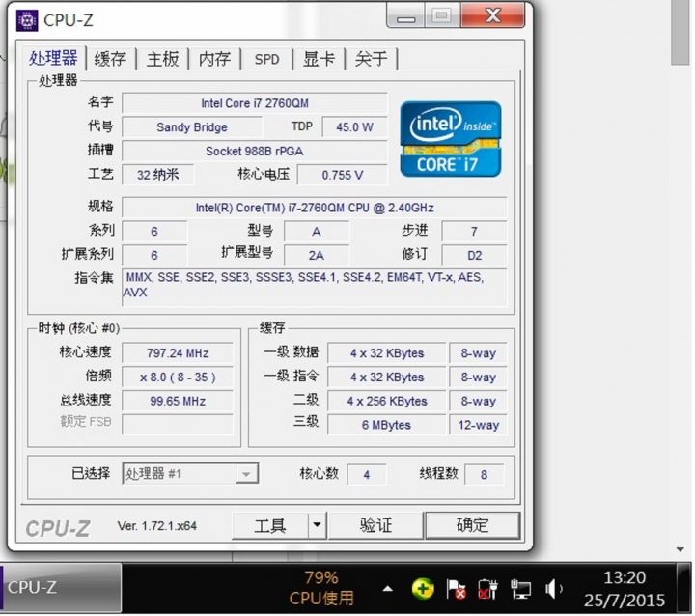This screenshot has width=695, height=616.
Task: Switch to the 关于 tab
Action: [372, 59]
